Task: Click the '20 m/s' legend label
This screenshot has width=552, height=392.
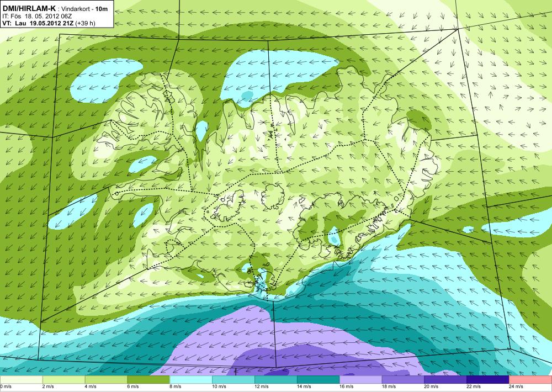Action: (x=431, y=386)
